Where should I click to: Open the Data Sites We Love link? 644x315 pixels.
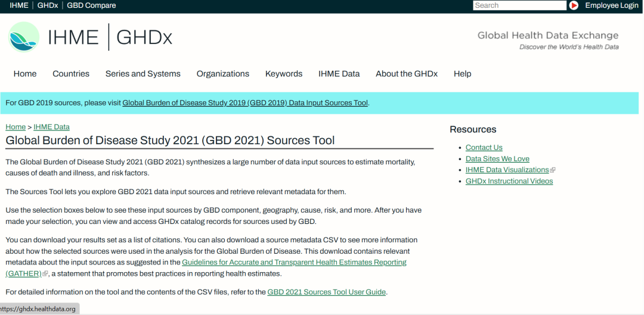(x=497, y=159)
